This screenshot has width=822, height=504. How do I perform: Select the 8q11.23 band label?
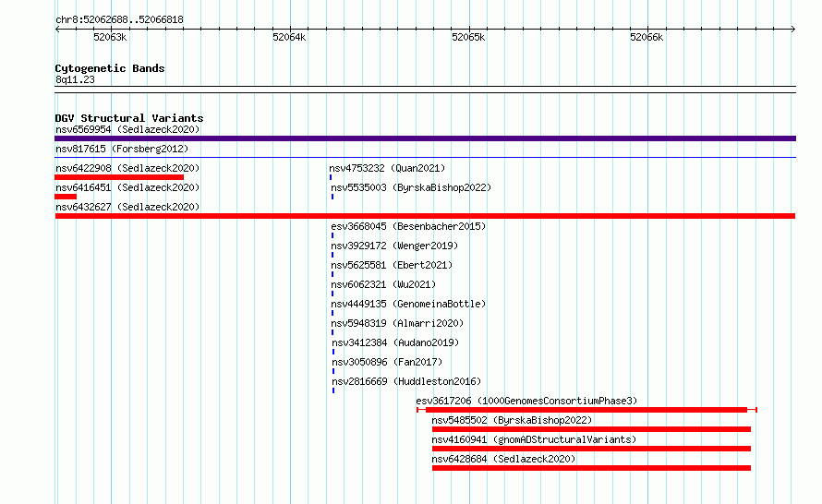(x=75, y=79)
